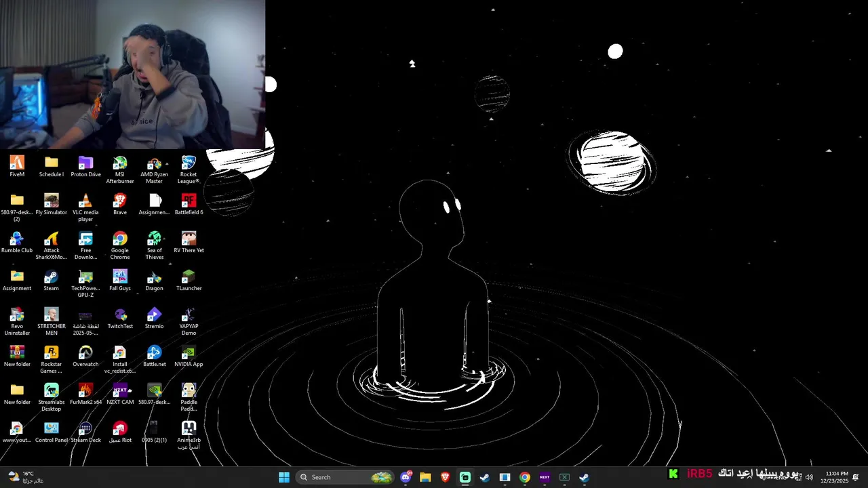This screenshot has width=868, height=488.
Task: Open Riot client desktop shortcut
Action: [x=120, y=432]
